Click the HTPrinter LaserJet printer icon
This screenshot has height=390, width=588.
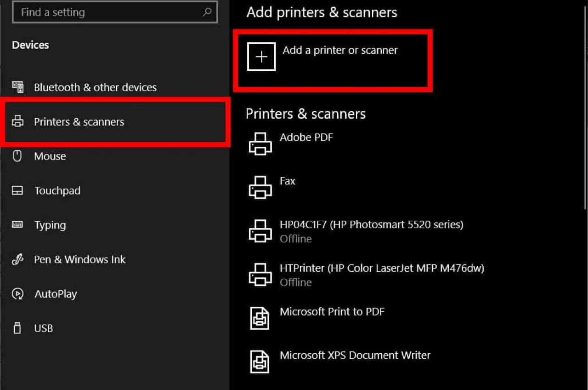(260, 274)
